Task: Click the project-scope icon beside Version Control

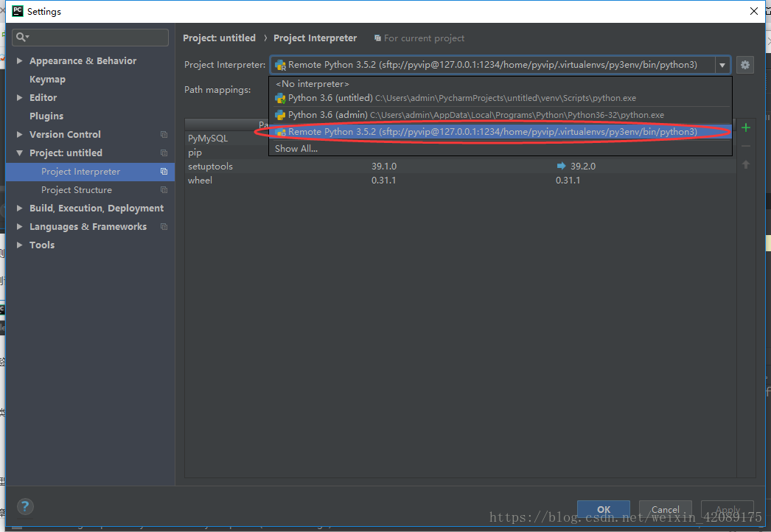Action: point(164,134)
